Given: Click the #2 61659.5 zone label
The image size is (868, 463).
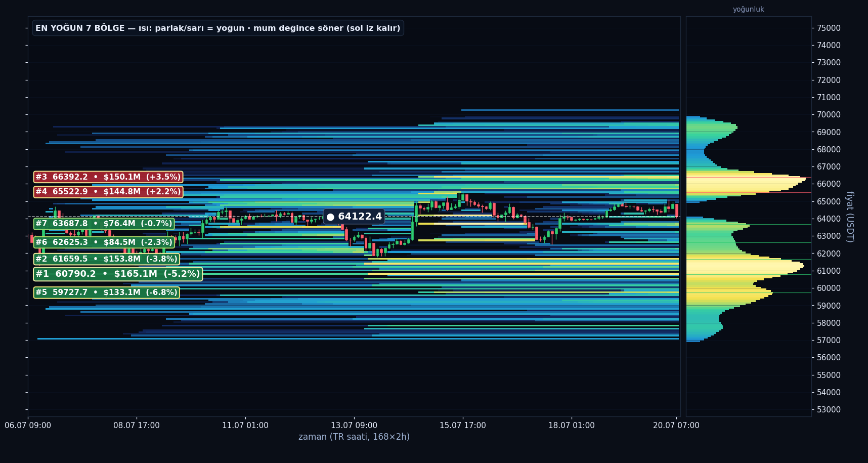Looking at the screenshot, I should coord(106,259).
